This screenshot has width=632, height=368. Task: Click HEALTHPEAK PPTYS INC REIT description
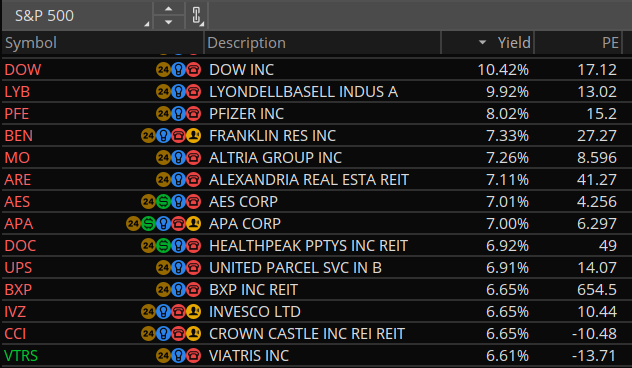[308, 245]
